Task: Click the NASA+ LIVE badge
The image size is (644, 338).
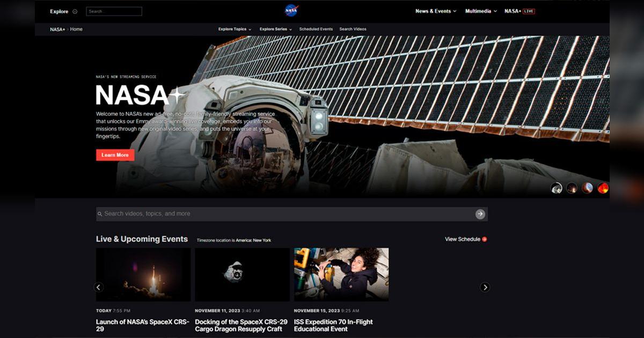Action: [518, 10]
